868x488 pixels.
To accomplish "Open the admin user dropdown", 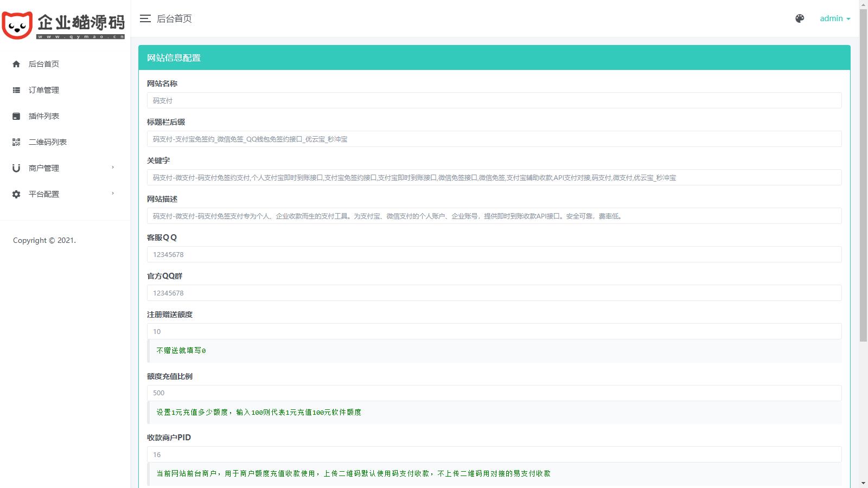I will tap(834, 18).
